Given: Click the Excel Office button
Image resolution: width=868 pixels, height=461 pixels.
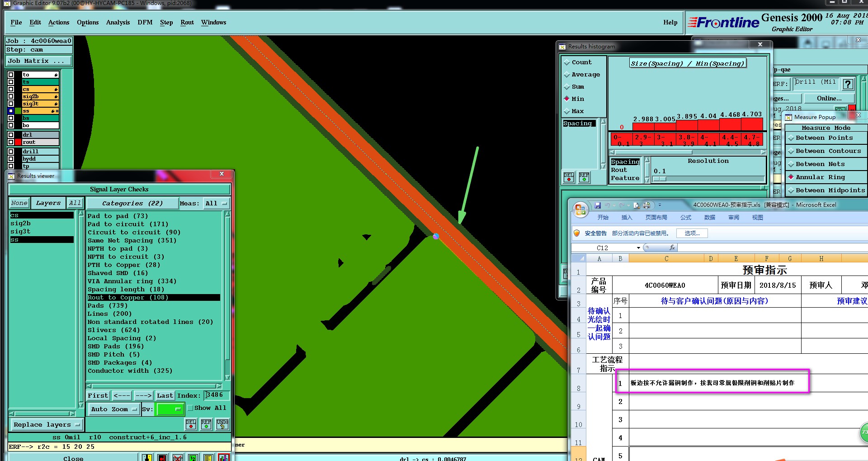Looking at the screenshot, I should pos(580,210).
